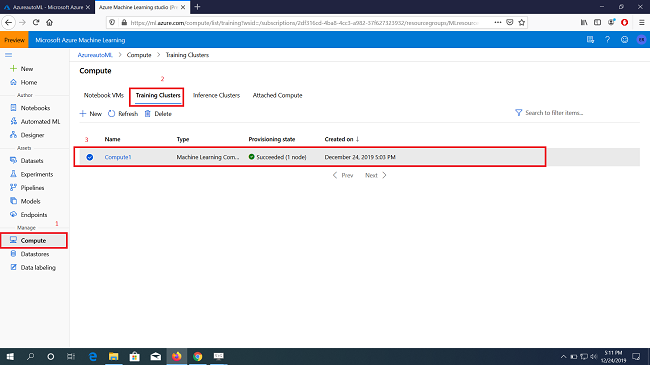The height and width of the screenshot is (365, 650).
Task: Open the Firefox hamburger menu
Action: 641,22
